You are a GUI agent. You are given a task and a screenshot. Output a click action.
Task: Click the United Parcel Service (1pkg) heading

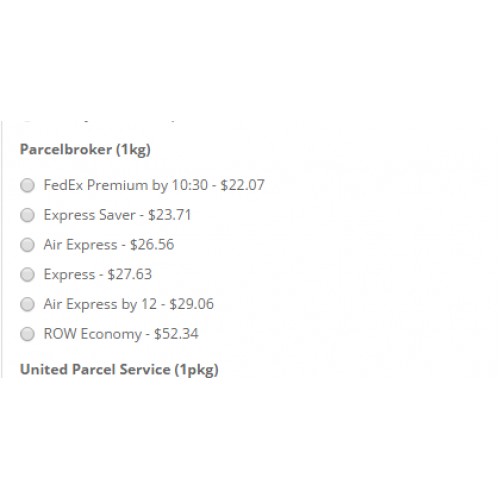(119, 370)
